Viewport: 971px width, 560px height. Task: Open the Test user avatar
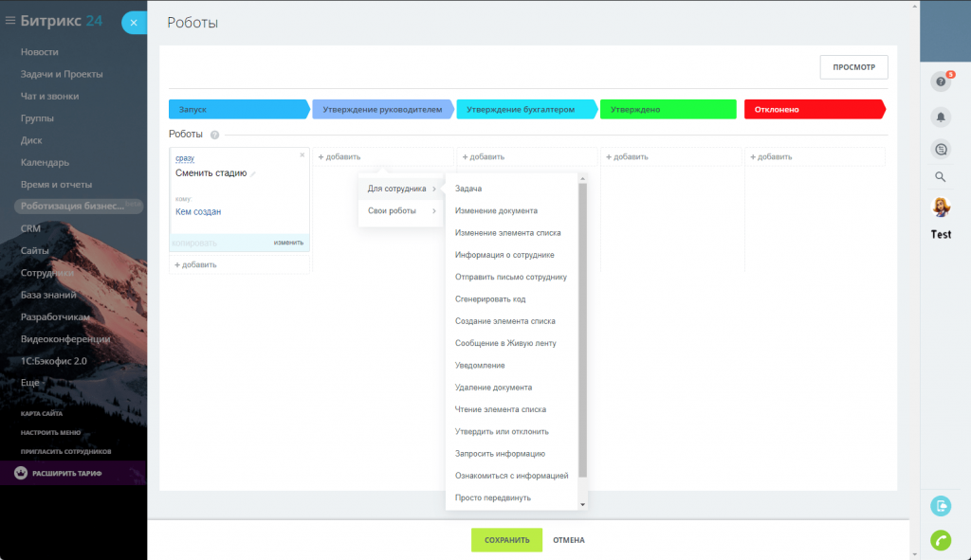coord(941,208)
